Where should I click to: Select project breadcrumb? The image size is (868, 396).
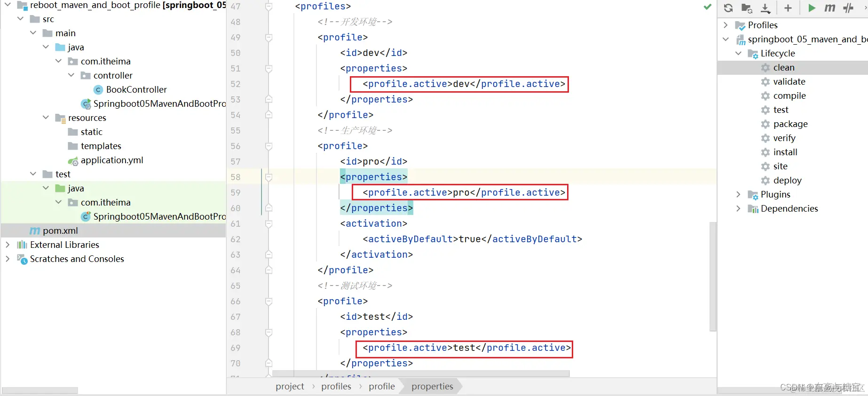tap(290, 386)
